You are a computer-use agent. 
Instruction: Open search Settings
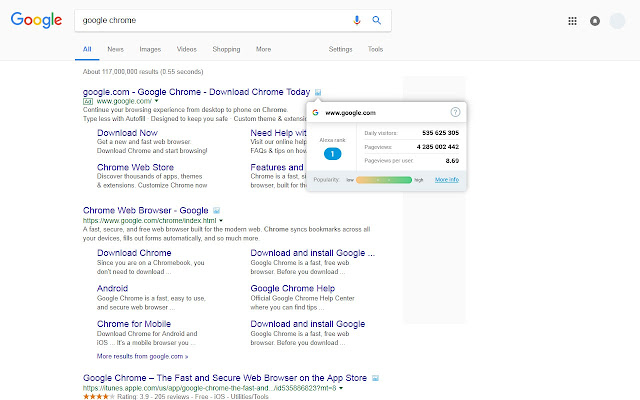[x=340, y=49]
